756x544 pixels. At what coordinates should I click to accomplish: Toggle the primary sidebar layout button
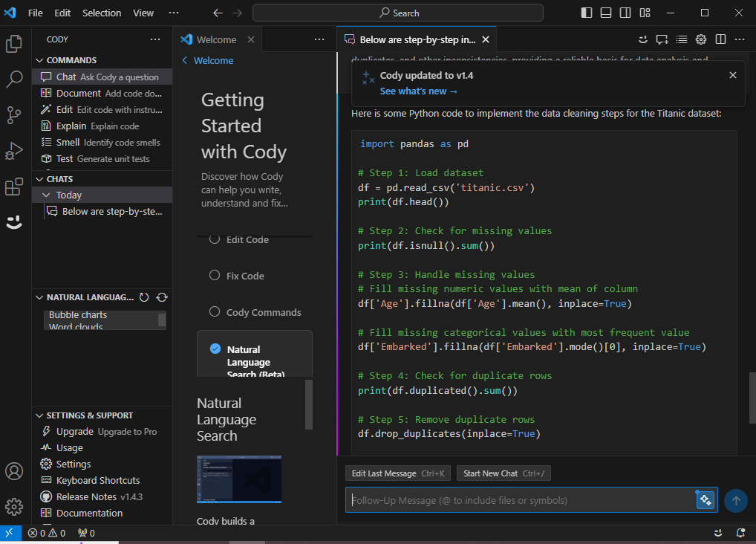click(587, 13)
